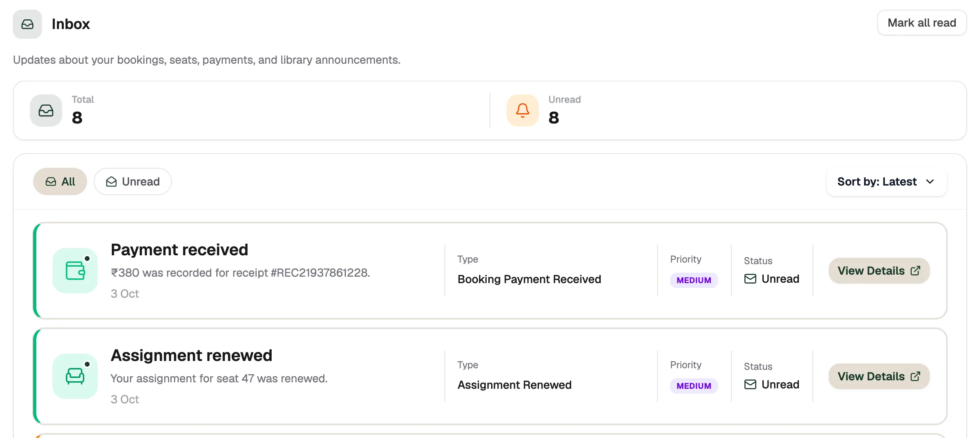
Task: Open Sort by: Latest dropdown
Action: pyautogui.click(x=886, y=182)
